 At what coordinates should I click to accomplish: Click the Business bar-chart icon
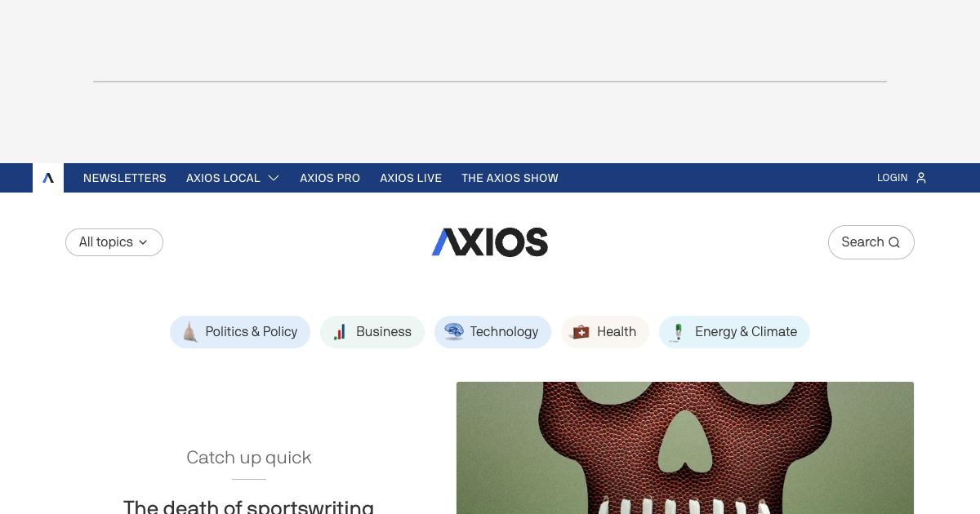[x=340, y=331]
